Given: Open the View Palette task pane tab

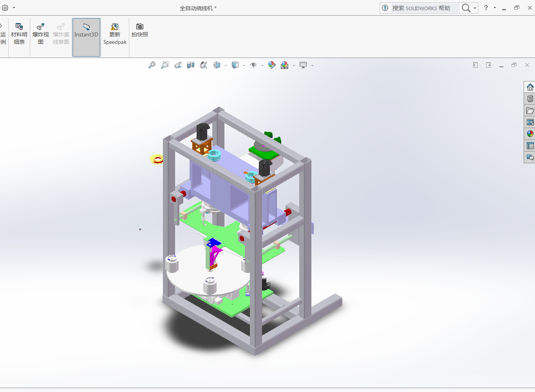Looking at the screenshot, I should click(530, 122).
